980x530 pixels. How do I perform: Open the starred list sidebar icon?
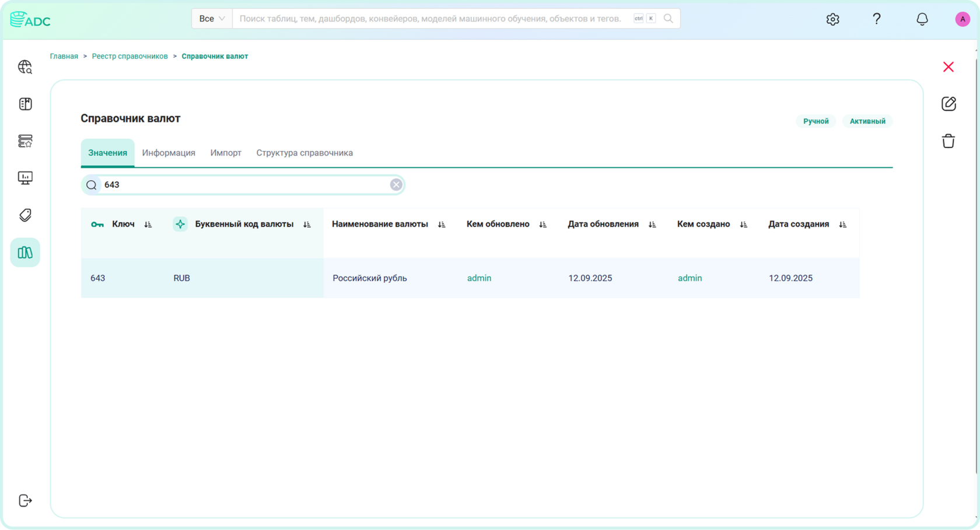(25, 141)
